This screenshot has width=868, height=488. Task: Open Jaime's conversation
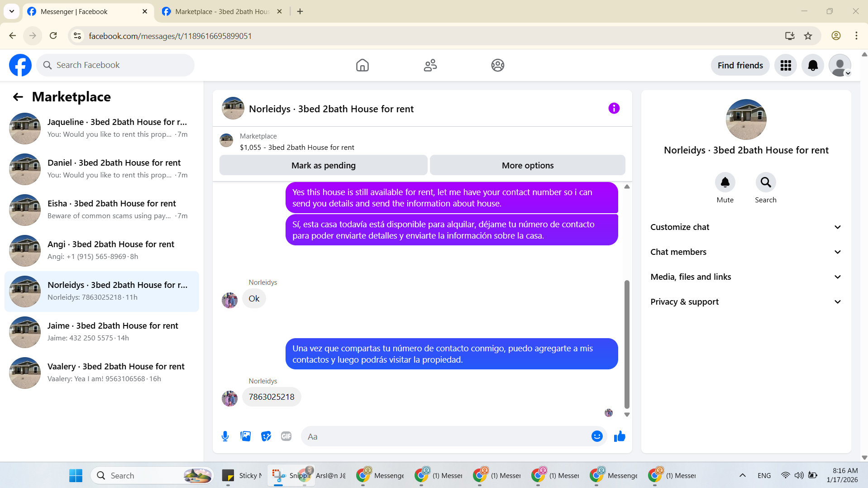[x=102, y=332]
